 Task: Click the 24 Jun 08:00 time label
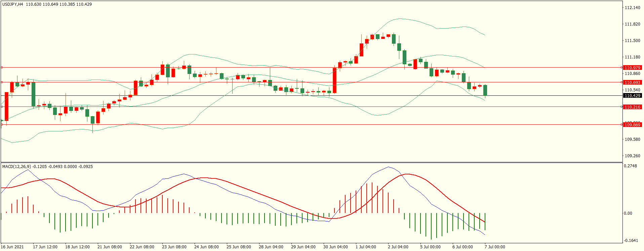[x=206, y=247]
